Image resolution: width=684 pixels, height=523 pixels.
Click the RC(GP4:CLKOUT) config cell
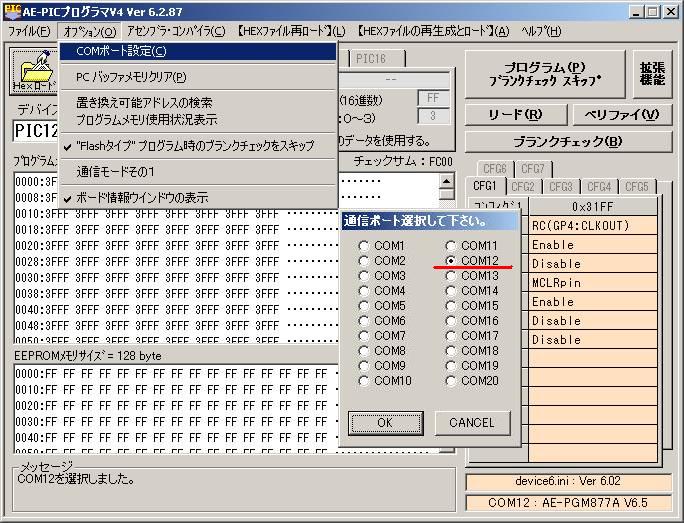point(593,226)
